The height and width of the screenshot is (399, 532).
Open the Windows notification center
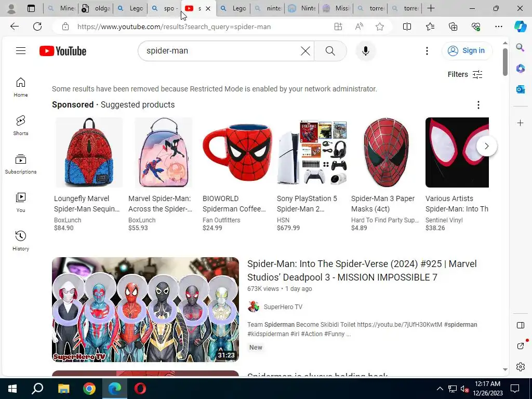click(x=515, y=389)
